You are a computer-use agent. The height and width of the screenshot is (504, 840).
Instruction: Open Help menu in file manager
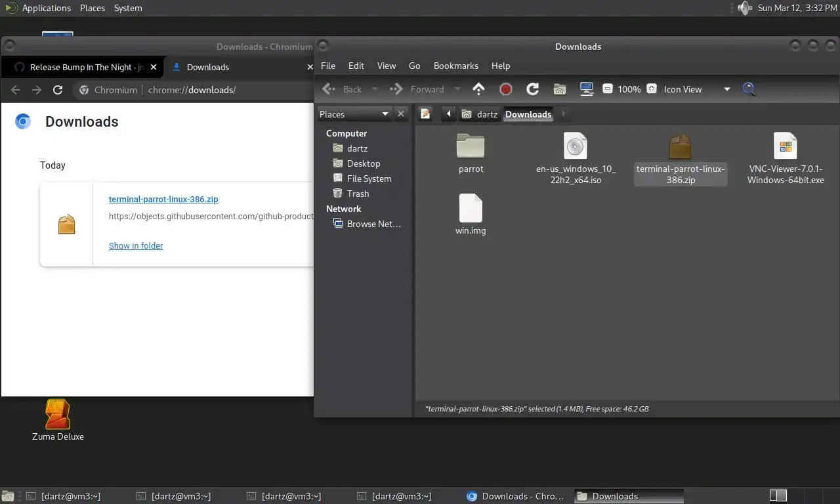pos(501,66)
